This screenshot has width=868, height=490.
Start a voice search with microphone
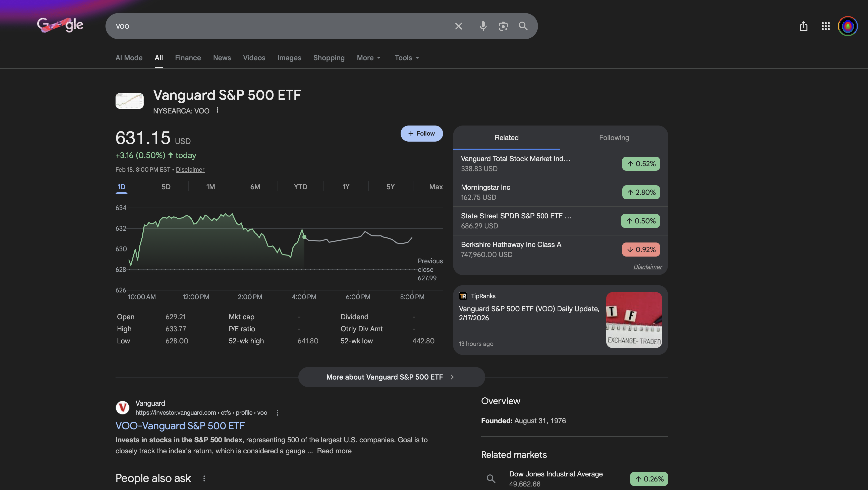pos(483,26)
